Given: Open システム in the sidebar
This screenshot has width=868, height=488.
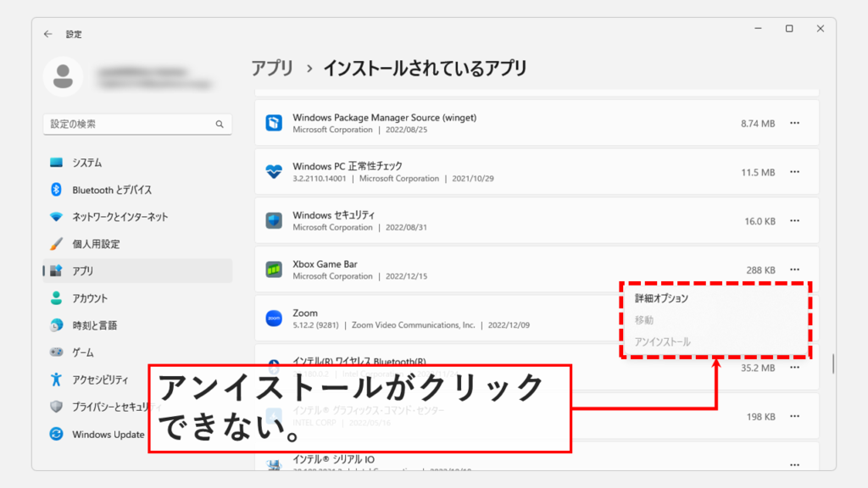Looking at the screenshot, I should tap(137, 163).
